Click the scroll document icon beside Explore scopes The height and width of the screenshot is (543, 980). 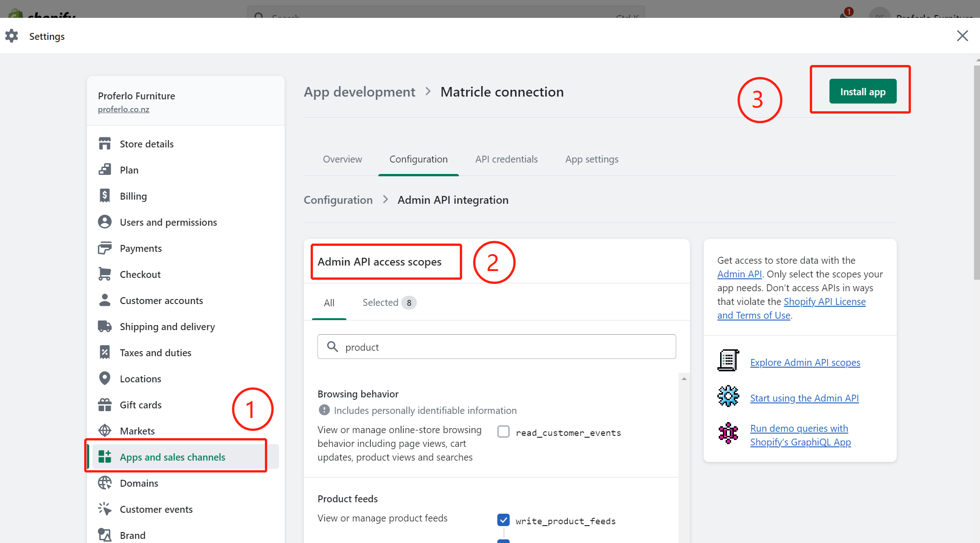pyautogui.click(x=728, y=361)
